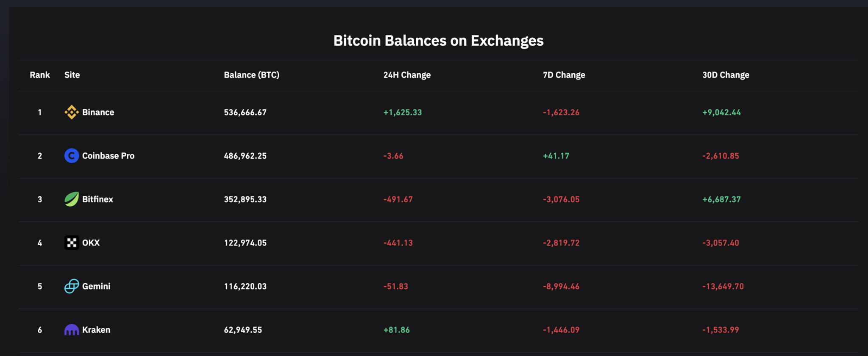This screenshot has width=868, height=356.
Task: Click the Coinbase Pro logo icon
Action: (71, 156)
